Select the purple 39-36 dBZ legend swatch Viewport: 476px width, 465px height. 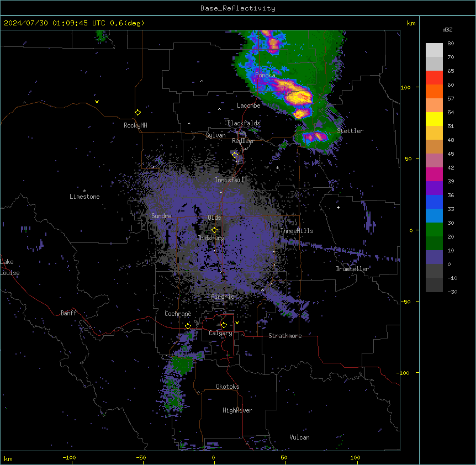(434, 188)
